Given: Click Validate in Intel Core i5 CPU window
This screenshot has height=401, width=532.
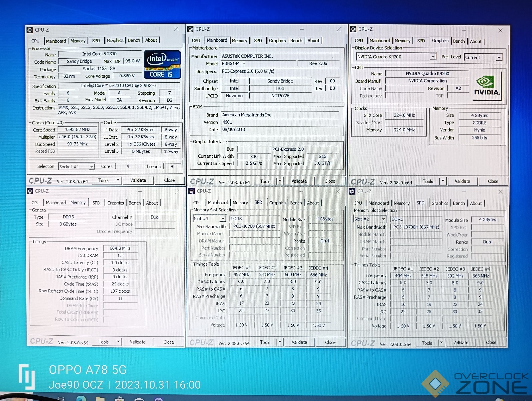Looking at the screenshot, I should coord(138,180).
